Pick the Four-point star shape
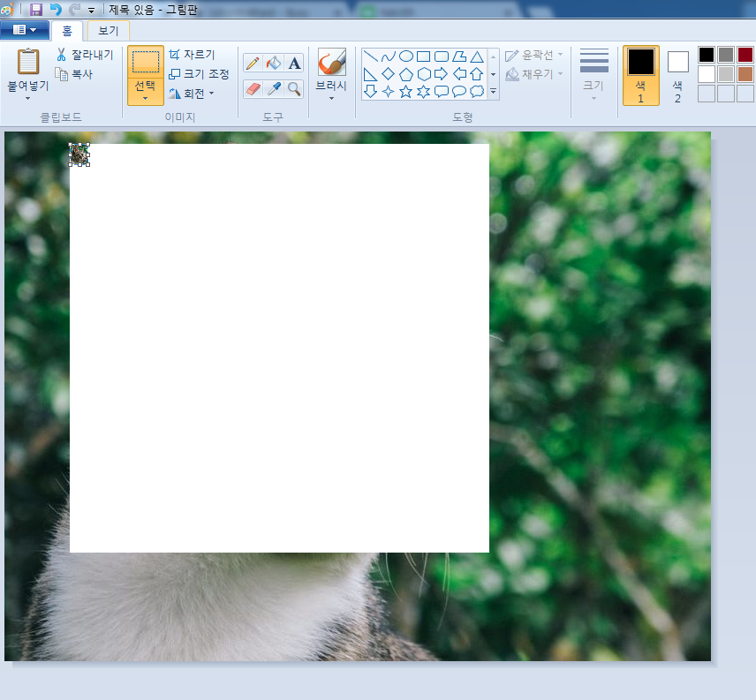Viewport: 756px width, 700px height. [388, 91]
